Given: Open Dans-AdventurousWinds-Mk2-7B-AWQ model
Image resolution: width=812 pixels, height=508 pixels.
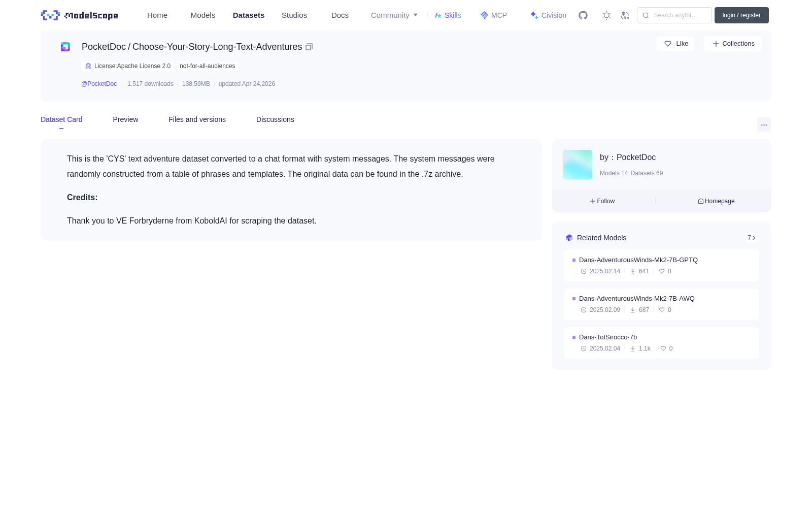Looking at the screenshot, I should (637, 299).
